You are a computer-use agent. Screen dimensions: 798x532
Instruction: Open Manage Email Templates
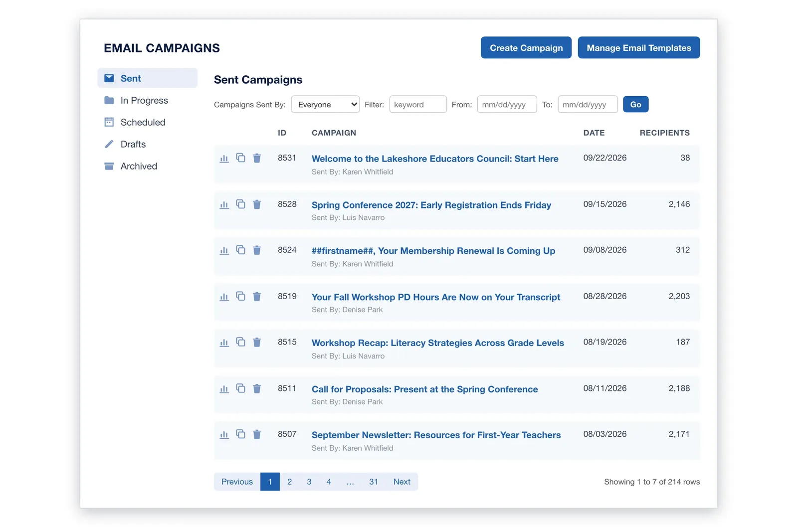pyautogui.click(x=639, y=48)
